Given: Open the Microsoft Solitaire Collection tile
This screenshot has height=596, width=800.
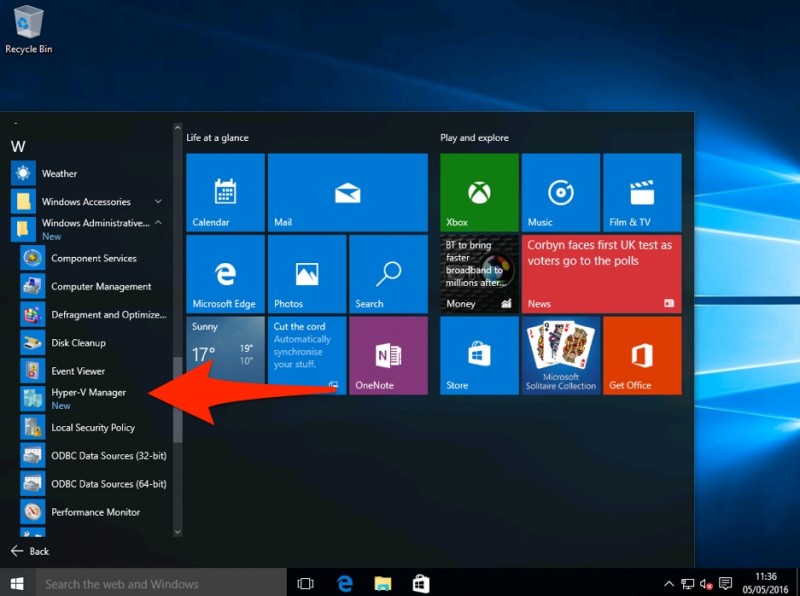Looking at the screenshot, I should [561, 356].
